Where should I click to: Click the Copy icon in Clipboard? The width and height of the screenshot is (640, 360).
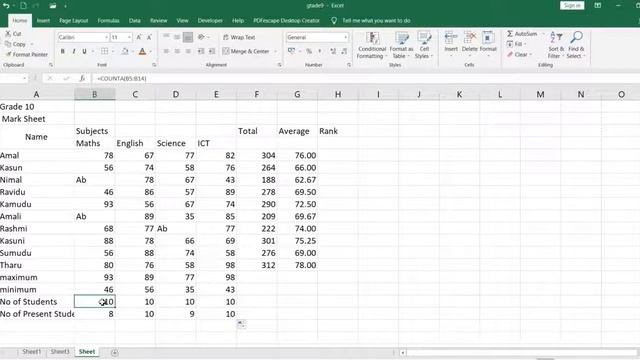tap(8, 44)
